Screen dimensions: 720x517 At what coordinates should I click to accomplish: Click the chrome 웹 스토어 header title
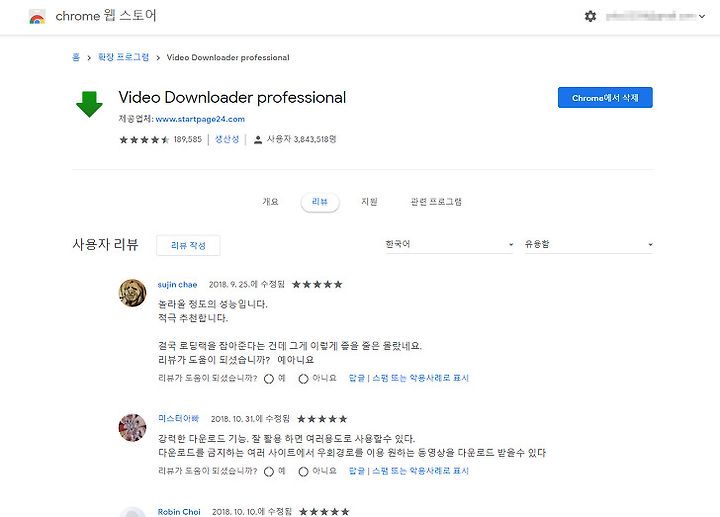point(106,16)
